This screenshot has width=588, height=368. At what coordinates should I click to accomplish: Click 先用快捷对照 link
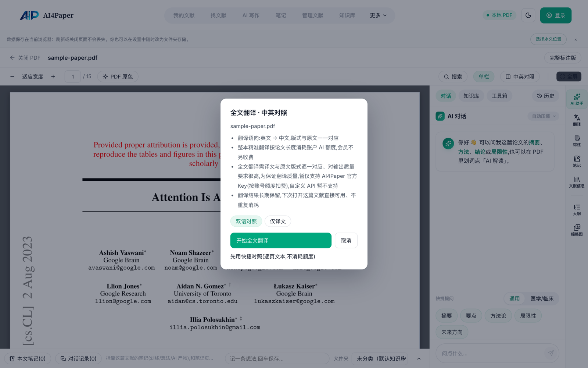273,256
